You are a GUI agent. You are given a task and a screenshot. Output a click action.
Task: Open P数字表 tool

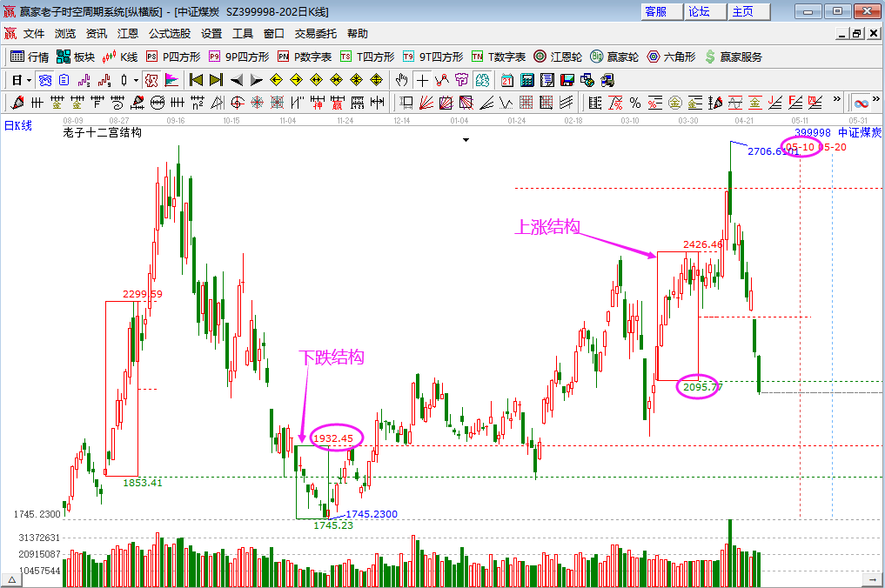point(305,57)
